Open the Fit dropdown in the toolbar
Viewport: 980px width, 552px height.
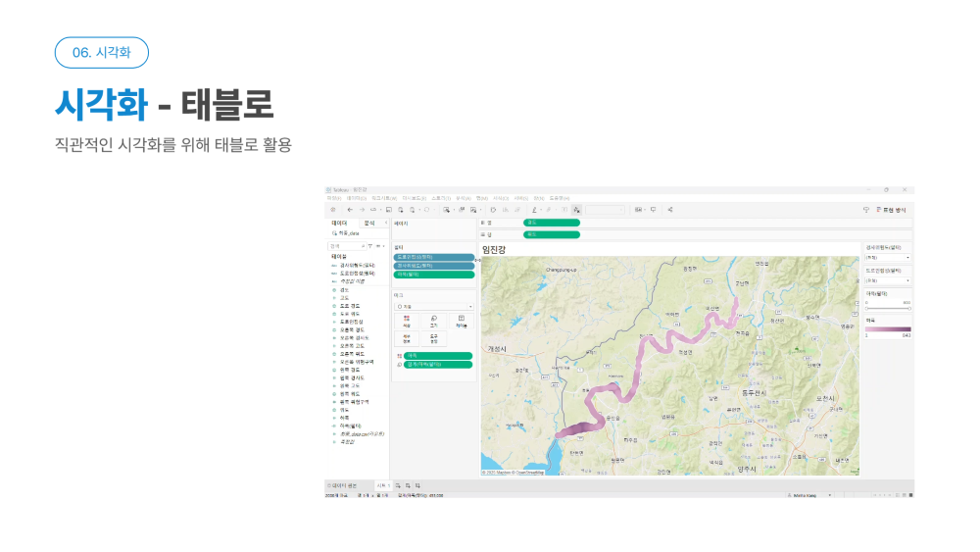tap(605, 210)
